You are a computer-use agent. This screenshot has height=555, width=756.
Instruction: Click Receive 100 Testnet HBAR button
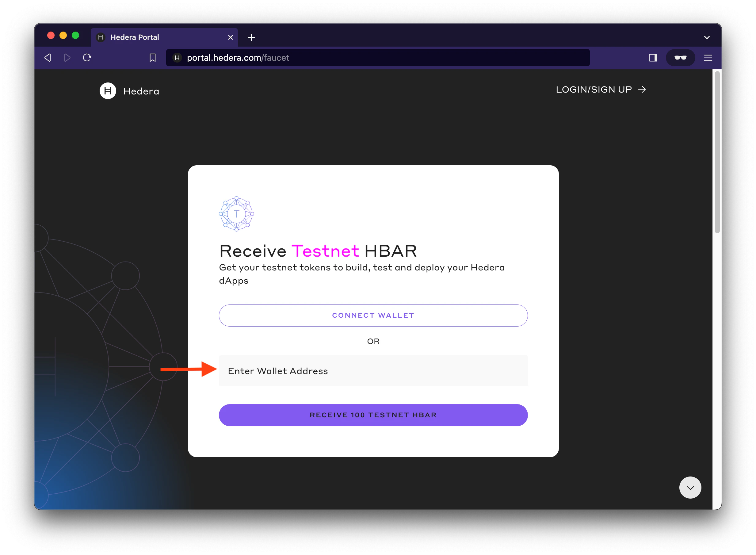tap(373, 415)
